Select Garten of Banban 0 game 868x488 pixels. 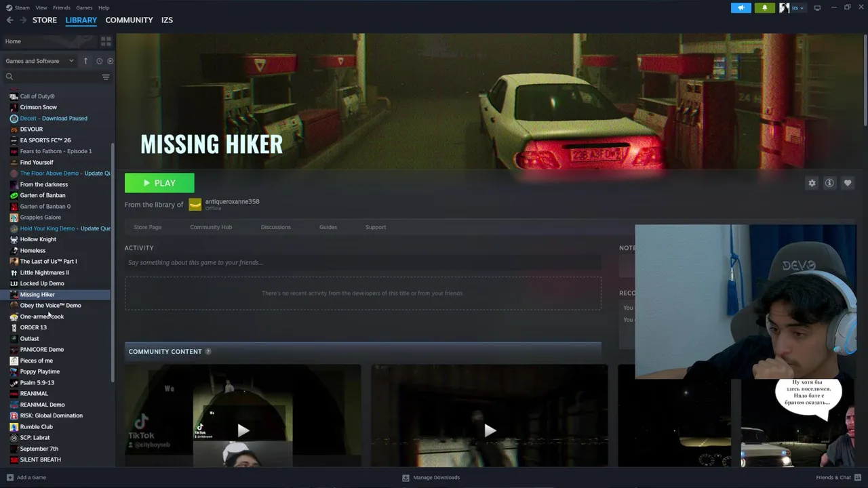45,206
